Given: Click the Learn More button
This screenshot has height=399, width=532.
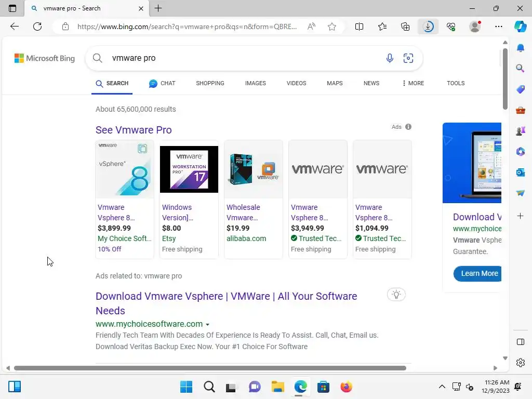Looking at the screenshot, I should (x=477, y=273).
